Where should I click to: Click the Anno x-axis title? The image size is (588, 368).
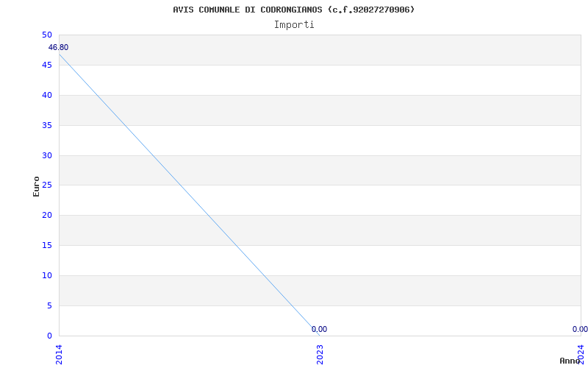pyautogui.click(x=570, y=361)
